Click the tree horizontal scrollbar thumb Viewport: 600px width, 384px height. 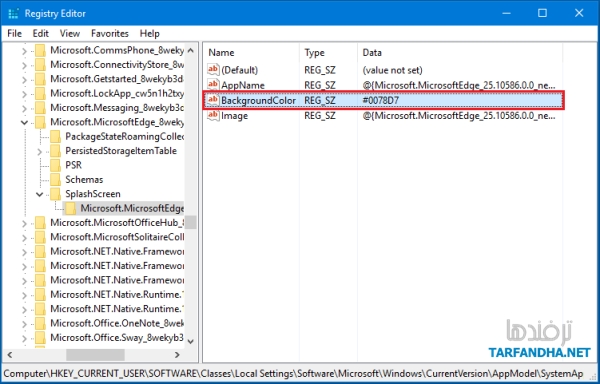point(95,355)
